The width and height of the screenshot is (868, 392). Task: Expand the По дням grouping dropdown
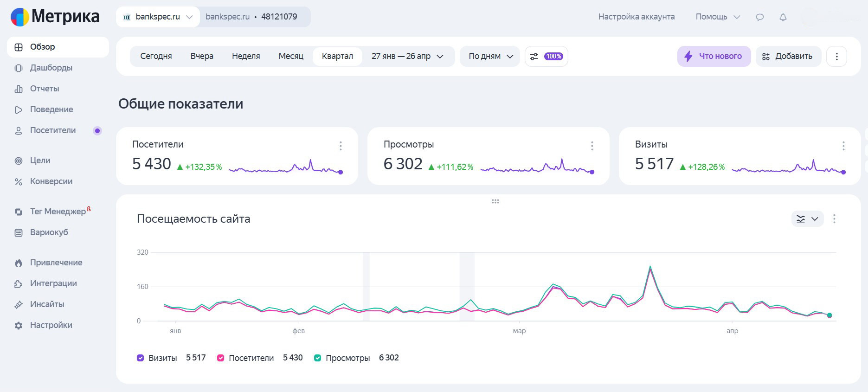(490, 56)
